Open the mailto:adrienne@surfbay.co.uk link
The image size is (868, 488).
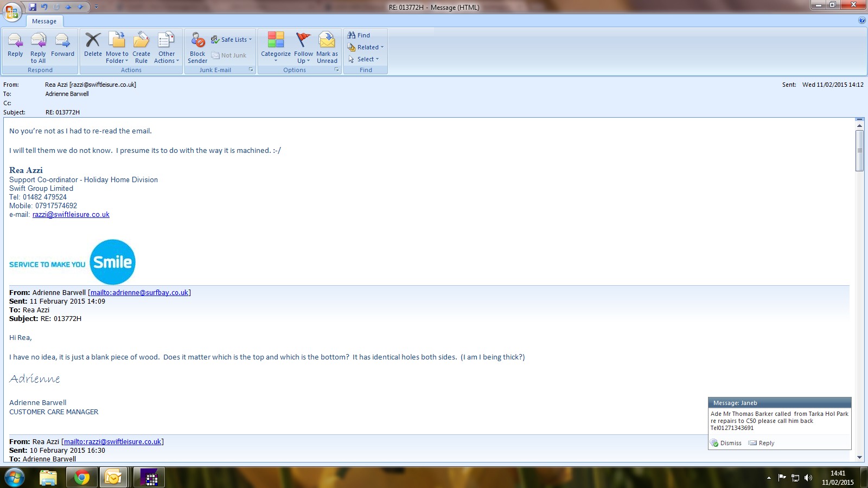point(139,293)
